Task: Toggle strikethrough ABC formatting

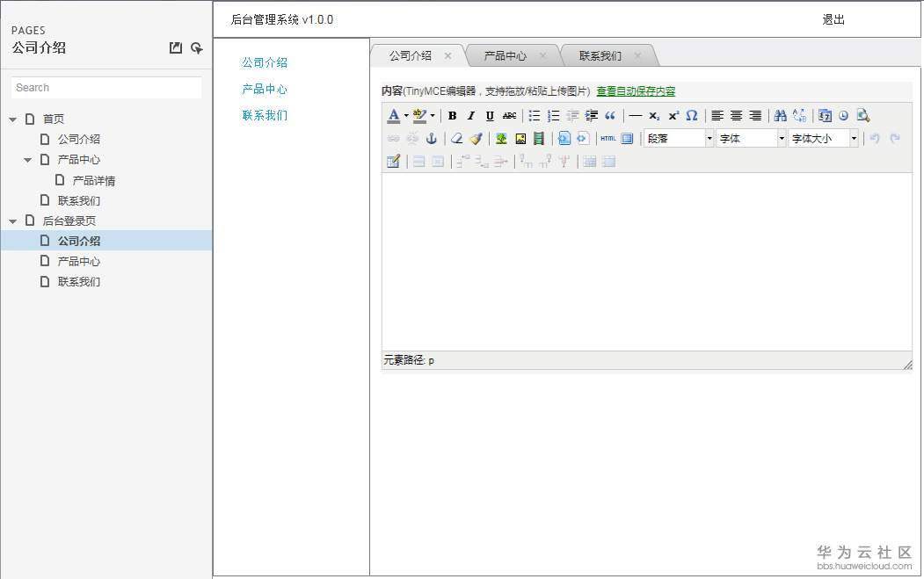Action: click(508, 116)
